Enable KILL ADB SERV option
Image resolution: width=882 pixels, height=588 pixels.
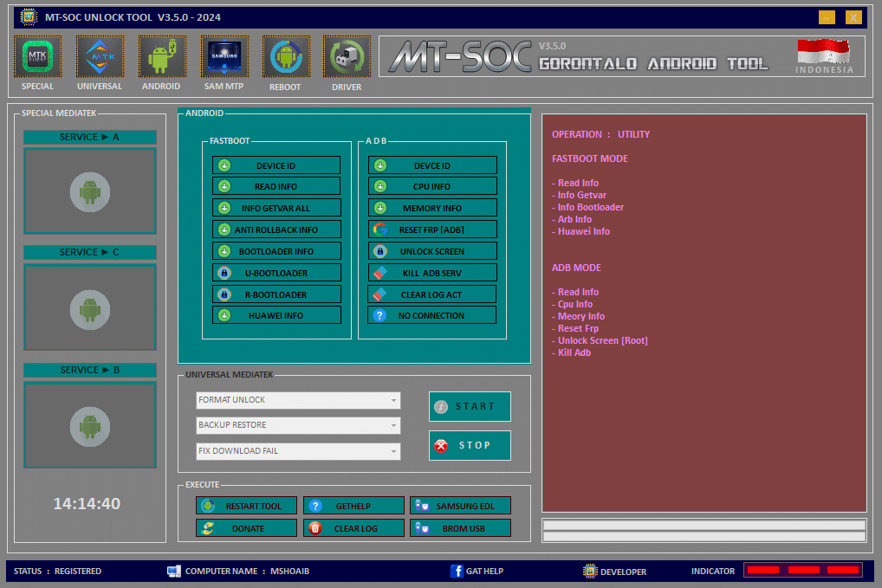(431, 272)
